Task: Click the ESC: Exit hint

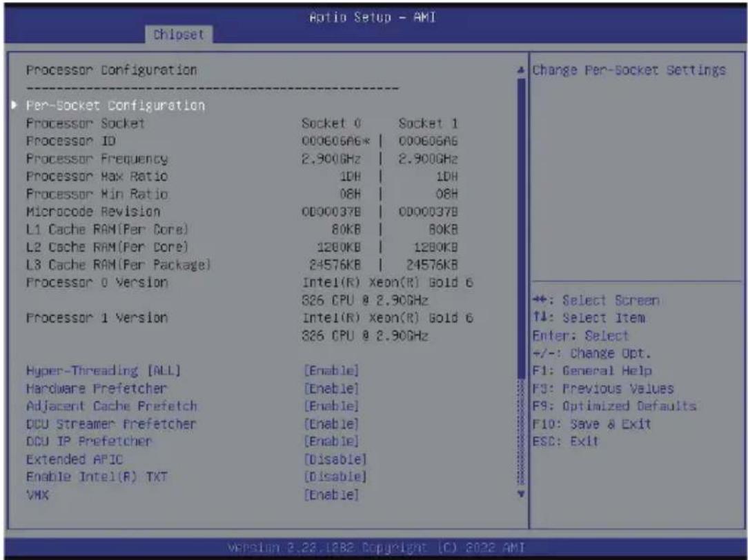Action: pos(565,441)
